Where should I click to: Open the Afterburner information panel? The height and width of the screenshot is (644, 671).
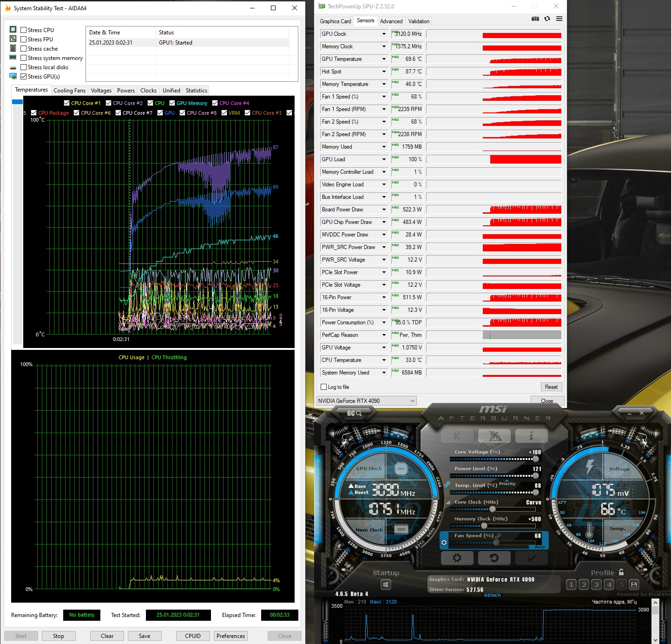(531, 436)
